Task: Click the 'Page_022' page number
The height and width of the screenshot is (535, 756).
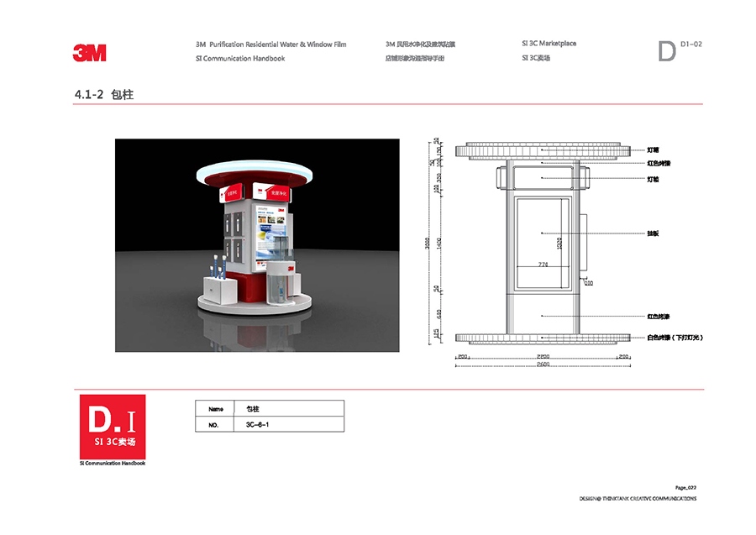Action: coord(685,488)
